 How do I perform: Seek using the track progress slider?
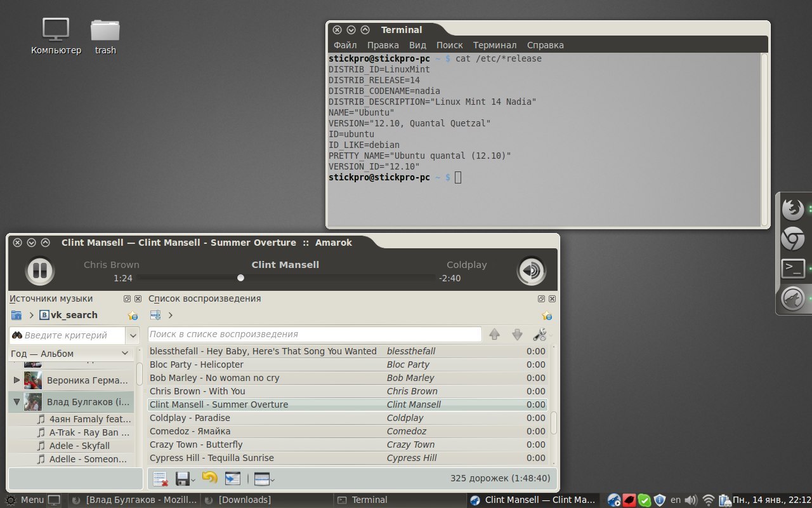coord(286,277)
